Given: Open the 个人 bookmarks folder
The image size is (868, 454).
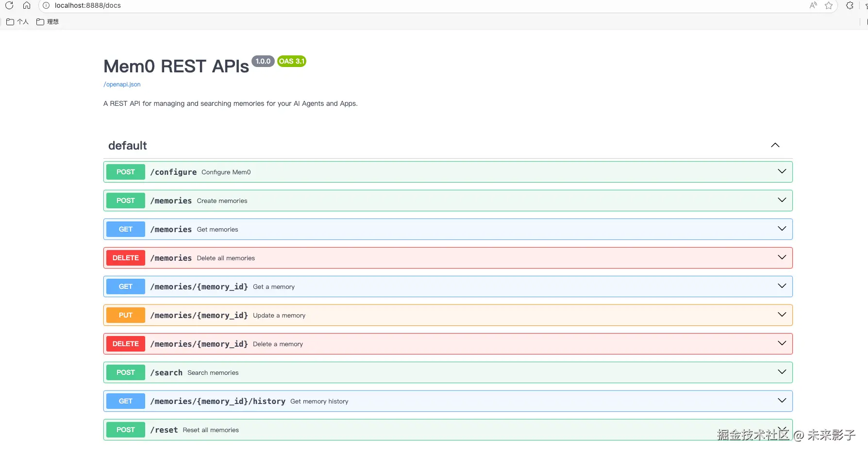Looking at the screenshot, I should pos(17,22).
